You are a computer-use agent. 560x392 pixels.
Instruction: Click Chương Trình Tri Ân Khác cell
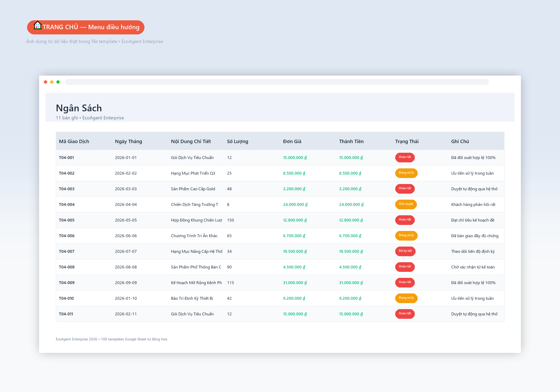194,236
